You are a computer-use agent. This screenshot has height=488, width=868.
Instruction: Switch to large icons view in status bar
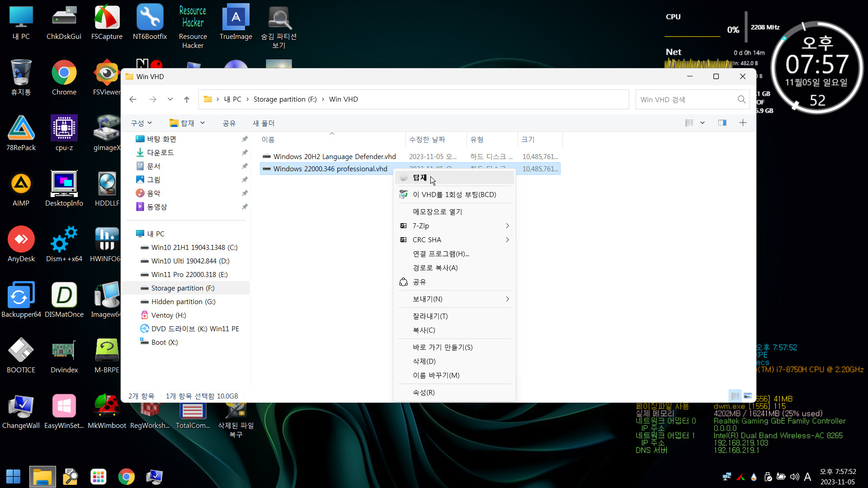tap(748, 396)
